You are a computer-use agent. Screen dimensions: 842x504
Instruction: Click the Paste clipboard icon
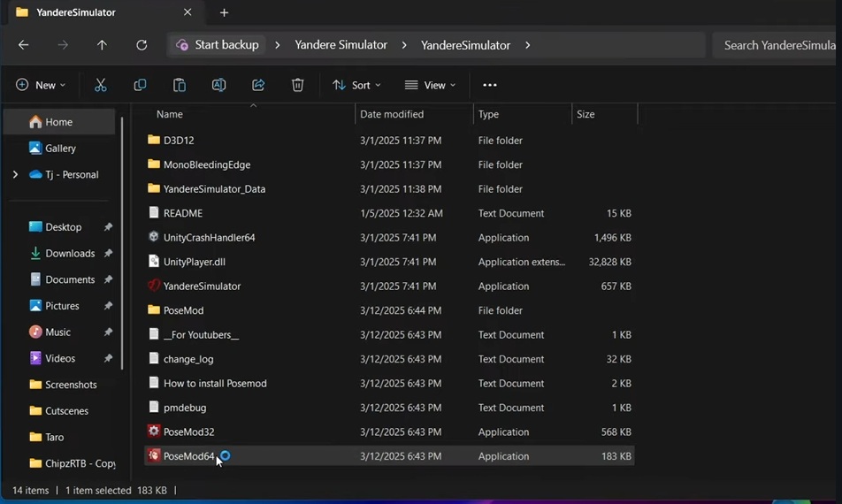(180, 85)
